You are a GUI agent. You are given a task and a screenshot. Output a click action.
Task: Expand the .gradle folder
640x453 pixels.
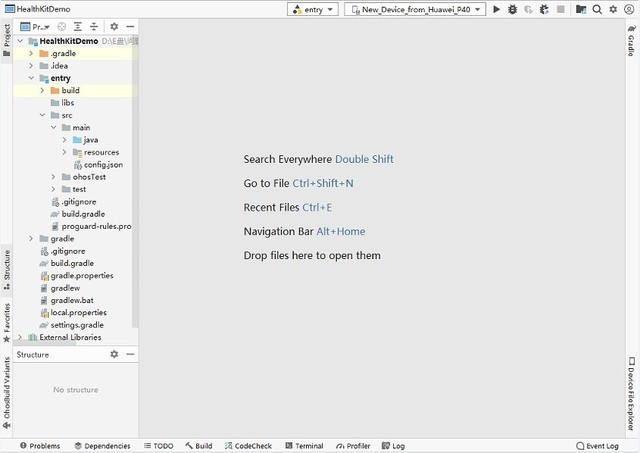click(x=31, y=53)
